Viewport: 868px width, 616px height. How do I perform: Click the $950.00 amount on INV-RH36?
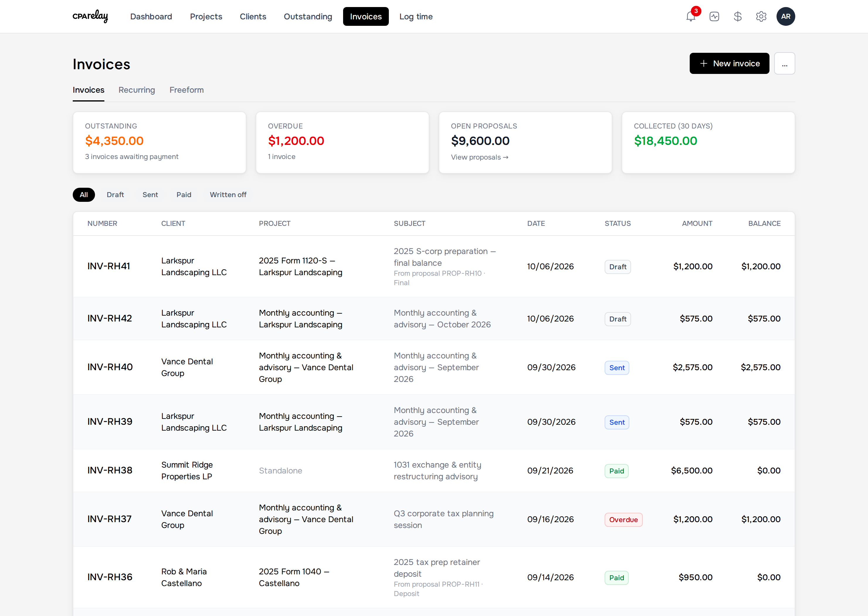(695, 577)
